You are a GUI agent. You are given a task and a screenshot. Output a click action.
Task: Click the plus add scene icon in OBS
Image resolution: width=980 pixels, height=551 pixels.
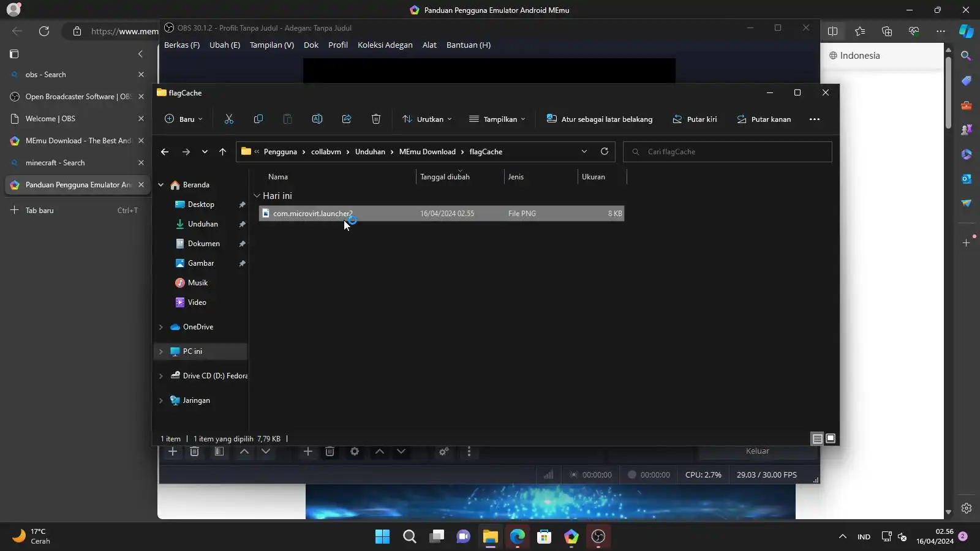tap(173, 452)
